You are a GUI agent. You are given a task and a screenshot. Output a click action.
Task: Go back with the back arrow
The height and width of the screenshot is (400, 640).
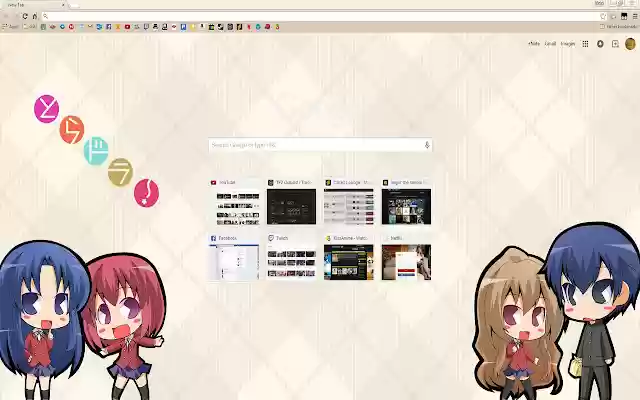6,16
